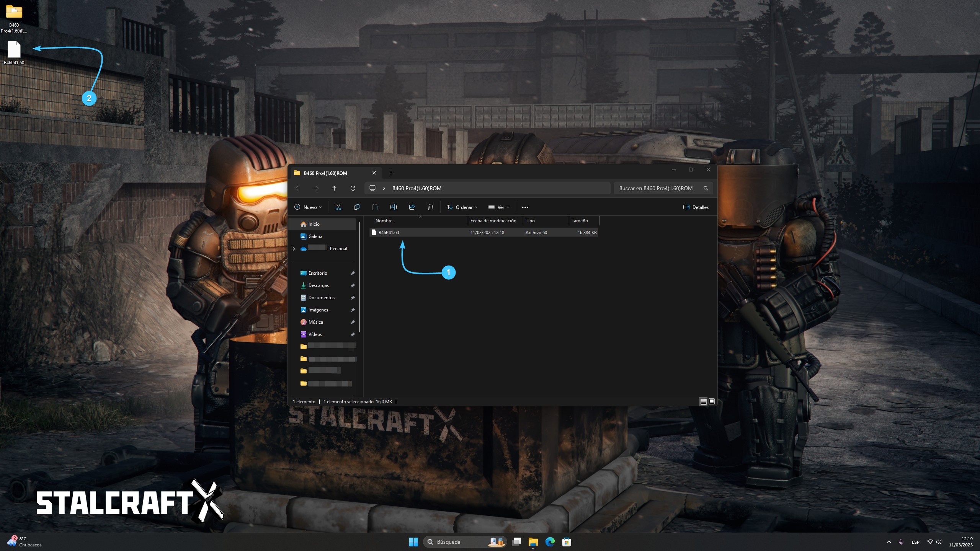
Task: Click the microphone icon in system tray
Action: (x=901, y=542)
